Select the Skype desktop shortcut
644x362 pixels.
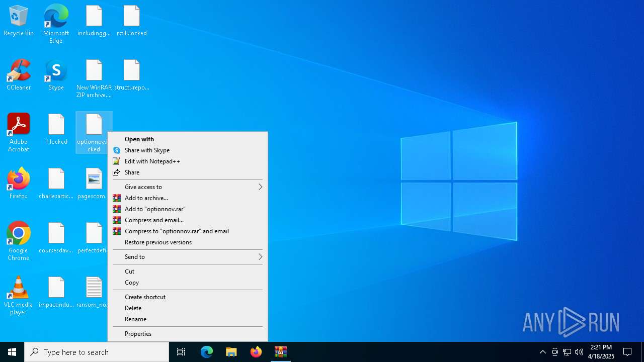(x=56, y=75)
